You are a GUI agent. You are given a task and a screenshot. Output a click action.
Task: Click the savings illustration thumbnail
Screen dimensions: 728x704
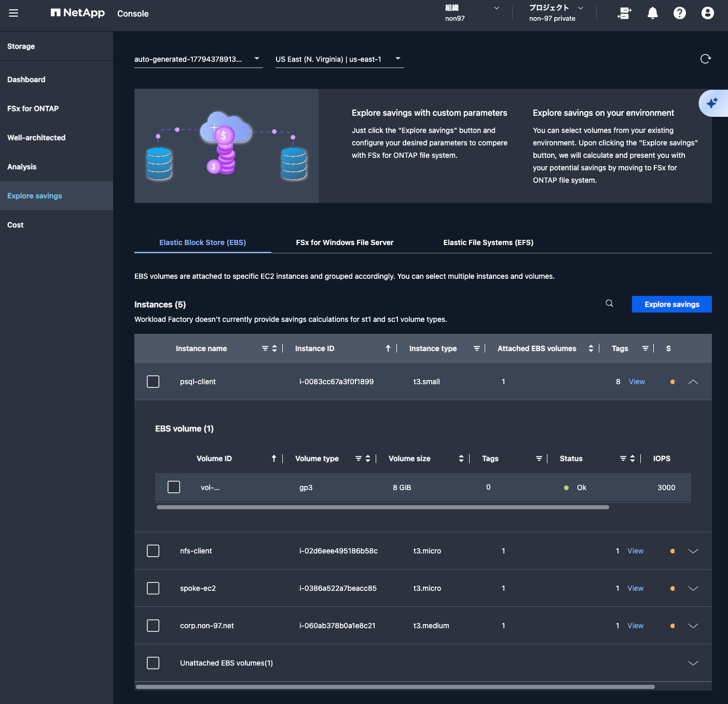point(226,146)
